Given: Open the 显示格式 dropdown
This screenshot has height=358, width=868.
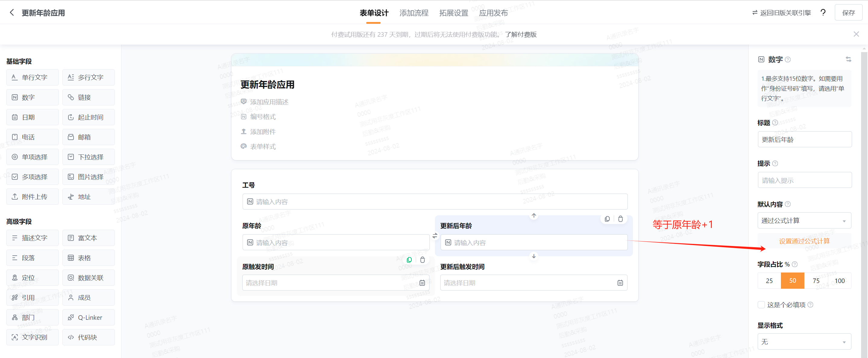Looking at the screenshot, I should coord(804,342).
